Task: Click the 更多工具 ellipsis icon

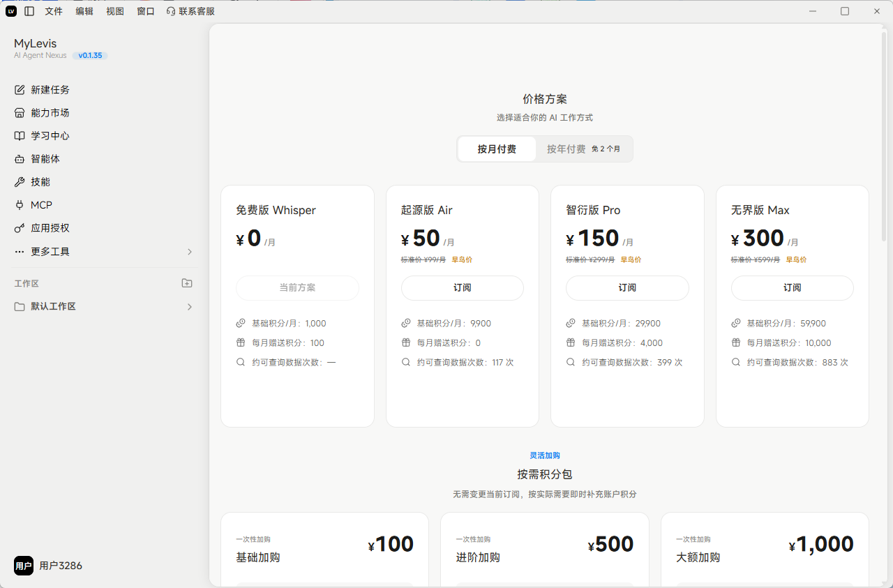Action: tap(20, 251)
